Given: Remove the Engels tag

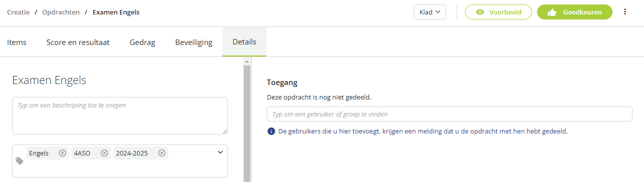Looking at the screenshot, I should 62,153.
